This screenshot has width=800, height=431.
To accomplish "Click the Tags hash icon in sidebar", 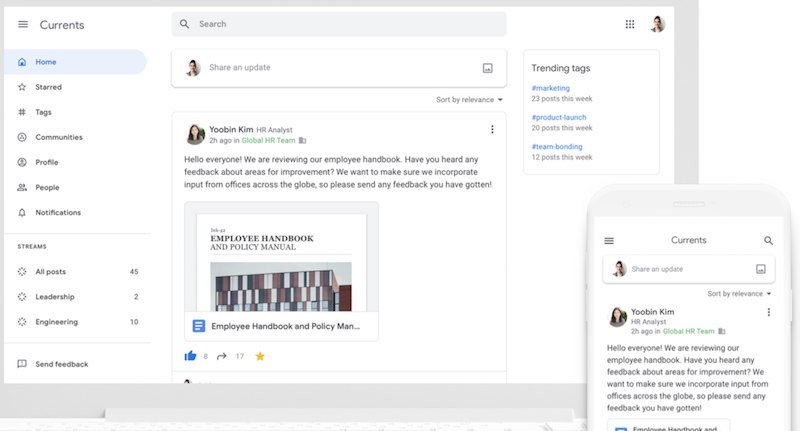I will (22, 112).
